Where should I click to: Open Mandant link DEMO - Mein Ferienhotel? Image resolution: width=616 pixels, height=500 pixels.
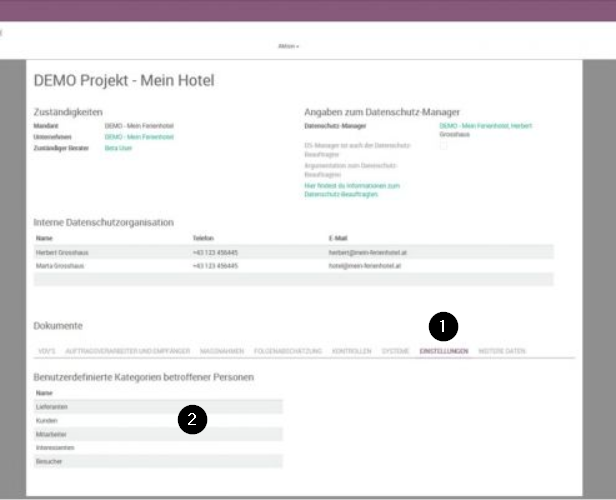138,127
